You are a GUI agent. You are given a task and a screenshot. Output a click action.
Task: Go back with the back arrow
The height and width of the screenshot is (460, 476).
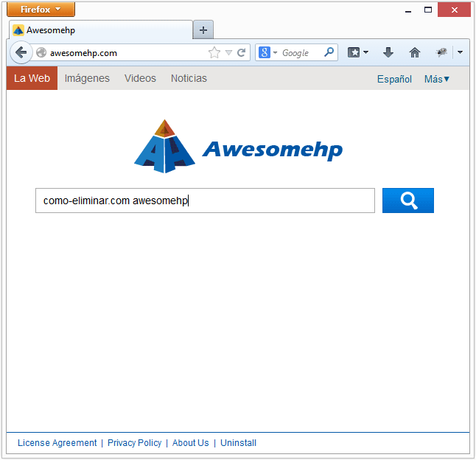(x=21, y=52)
